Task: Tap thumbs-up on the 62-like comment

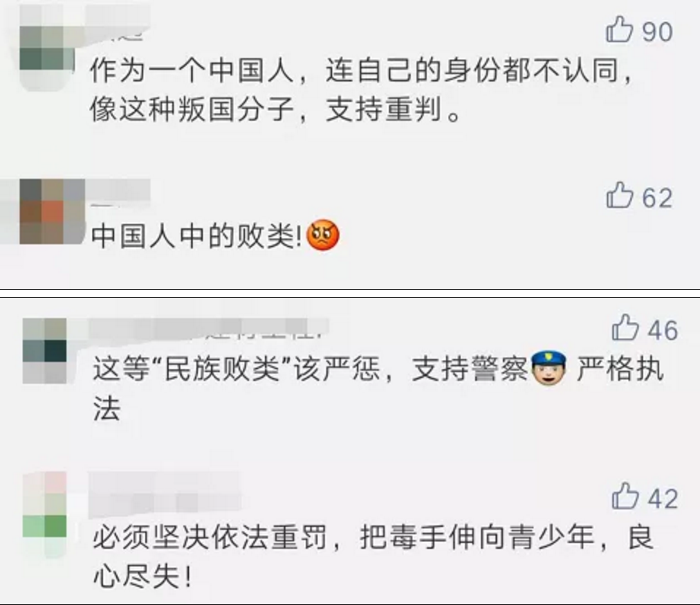Action: point(620,195)
